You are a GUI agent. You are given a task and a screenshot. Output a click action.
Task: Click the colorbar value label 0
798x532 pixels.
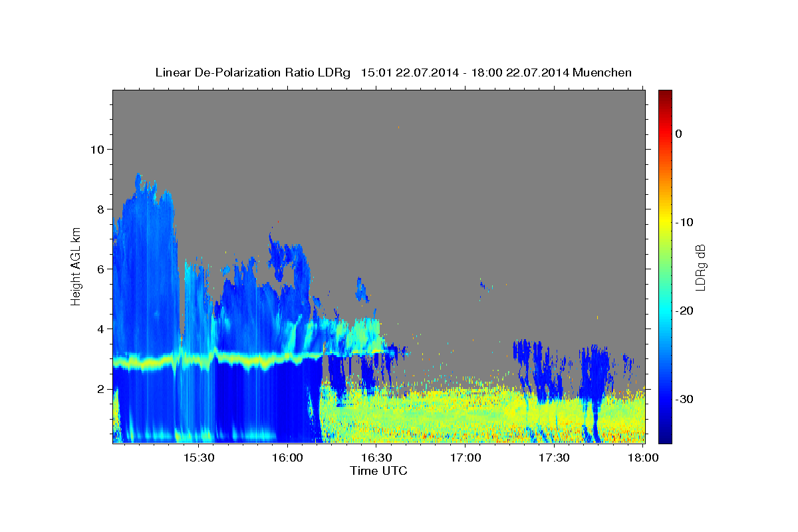(678, 134)
